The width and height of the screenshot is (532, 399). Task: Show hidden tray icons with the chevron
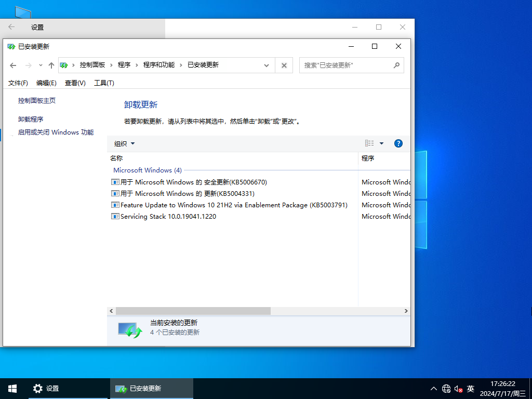(x=433, y=388)
